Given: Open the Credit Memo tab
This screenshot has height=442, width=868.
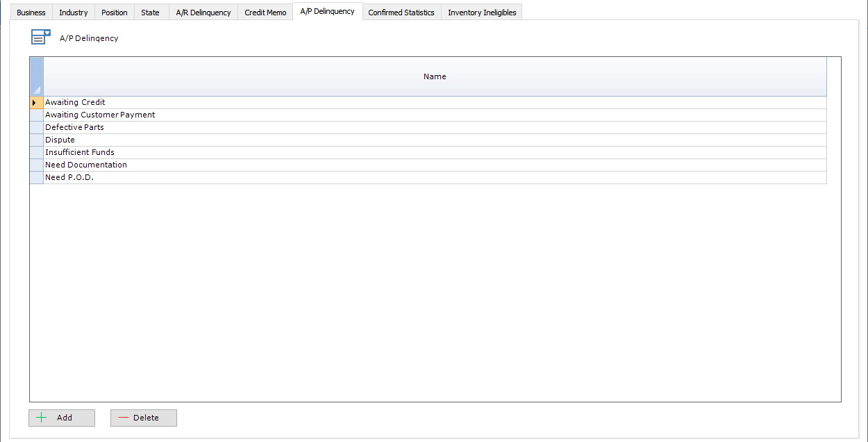Looking at the screenshot, I should [x=265, y=12].
